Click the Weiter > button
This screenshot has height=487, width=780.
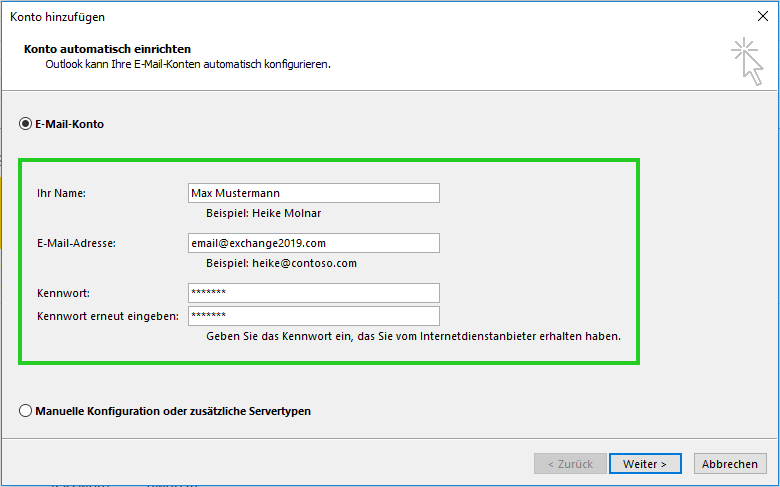pos(645,464)
